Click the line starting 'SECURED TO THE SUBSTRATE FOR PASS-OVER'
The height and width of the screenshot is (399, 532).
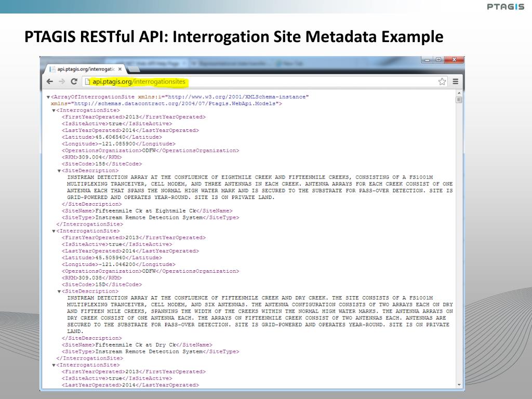point(258,325)
